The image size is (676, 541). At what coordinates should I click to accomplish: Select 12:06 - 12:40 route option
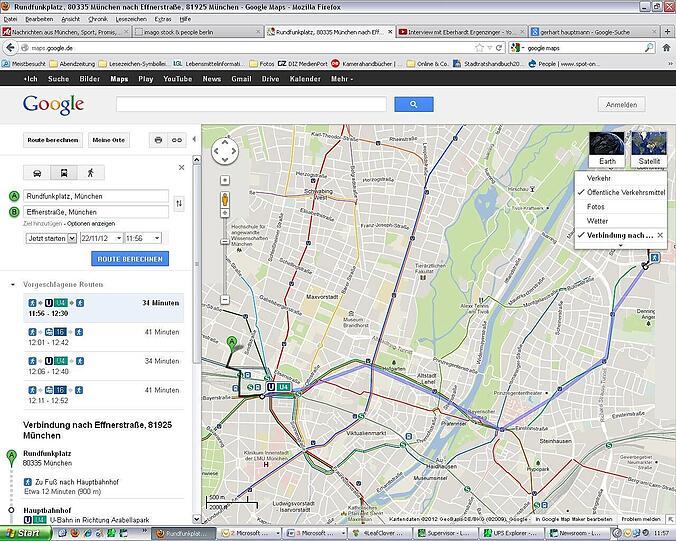pos(103,366)
